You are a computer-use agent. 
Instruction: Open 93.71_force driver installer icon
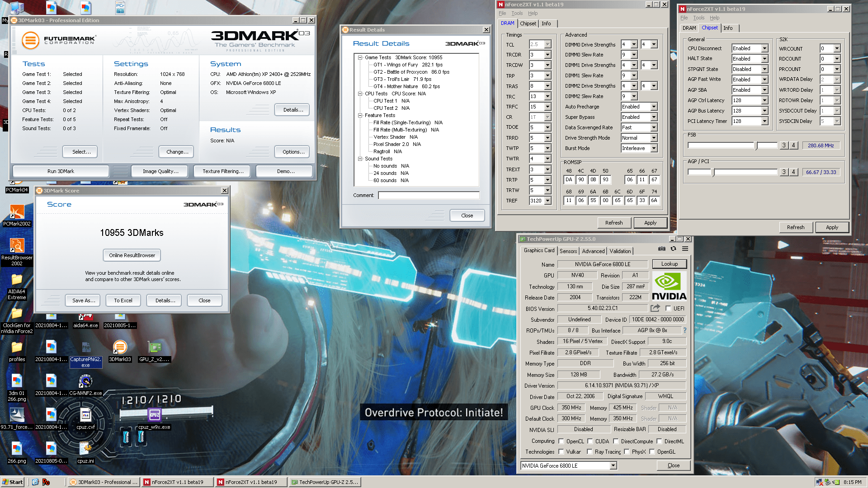click(x=17, y=419)
